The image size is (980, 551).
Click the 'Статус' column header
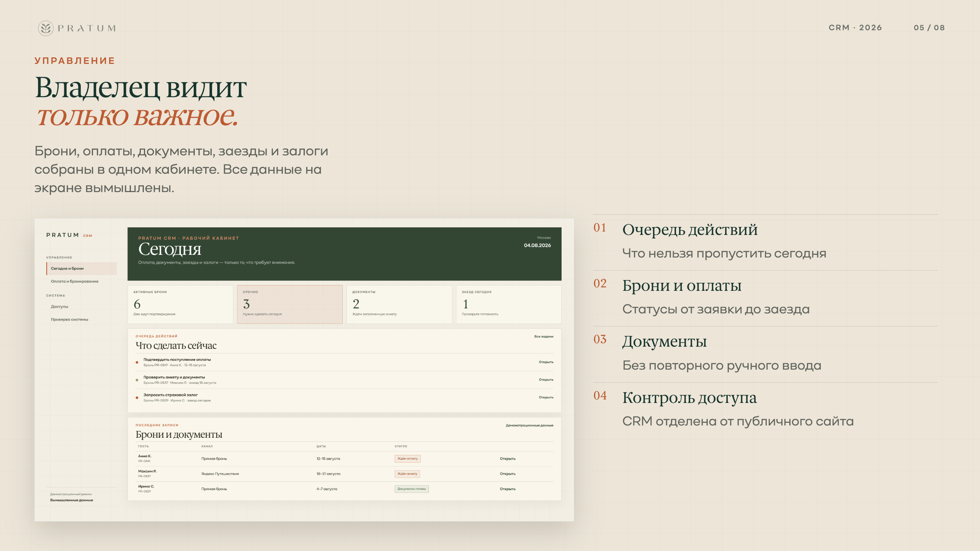click(x=401, y=446)
